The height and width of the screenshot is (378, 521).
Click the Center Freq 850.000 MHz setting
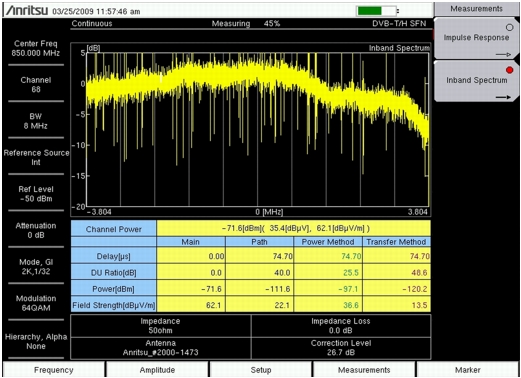click(x=36, y=48)
